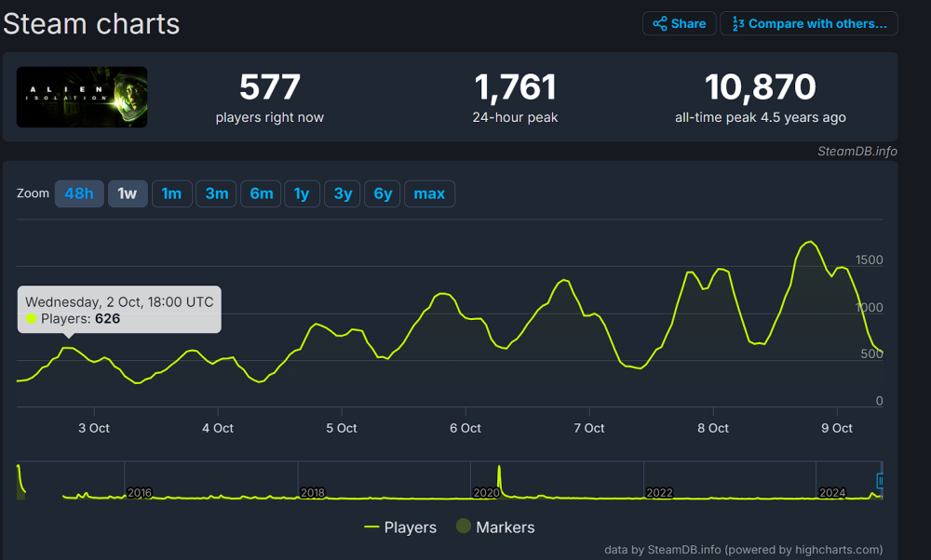
Task: Switch chart zoom to 1m
Action: click(x=171, y=193)
